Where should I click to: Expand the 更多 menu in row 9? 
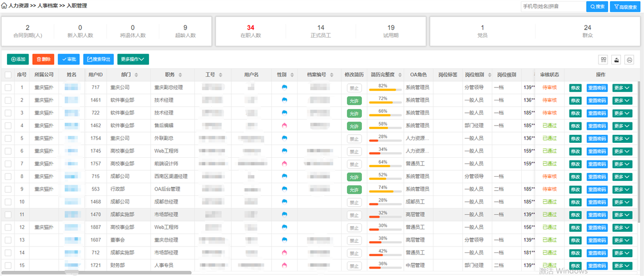coord(623,189)
